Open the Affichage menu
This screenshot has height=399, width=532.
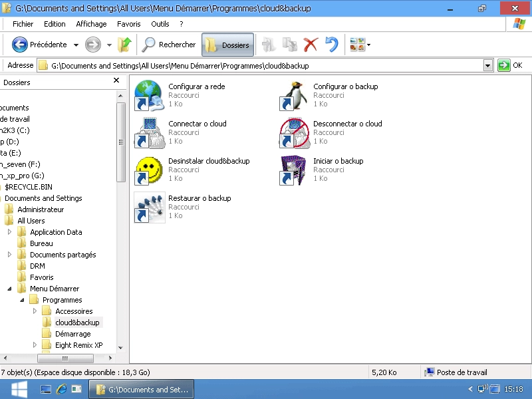(91, 24)
